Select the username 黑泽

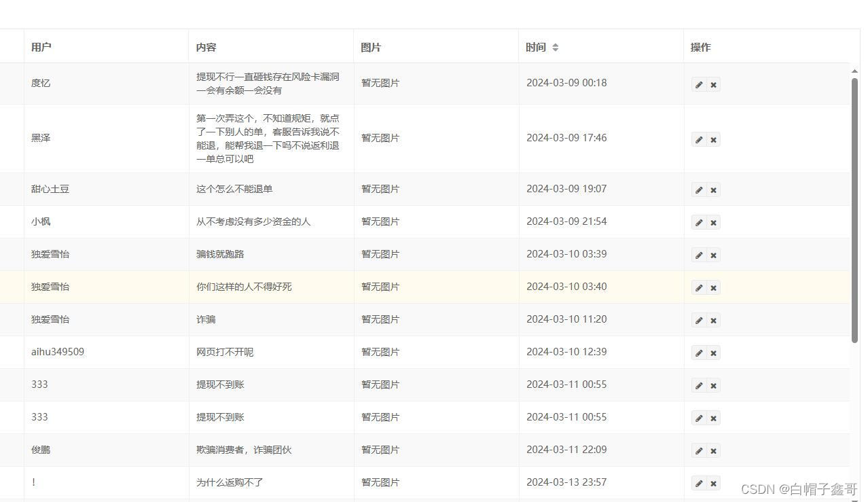tap(41, 138)
